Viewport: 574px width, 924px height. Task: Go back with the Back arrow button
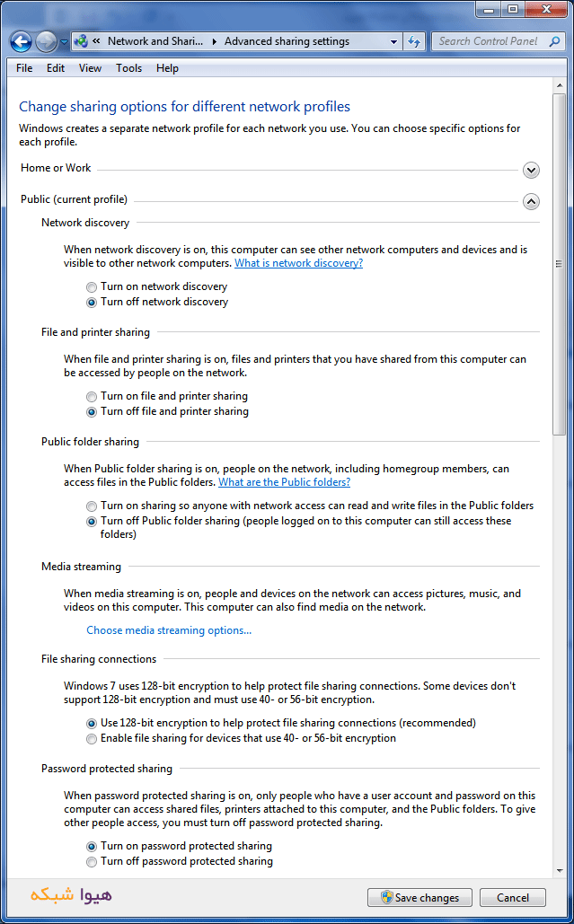tap(22, 42)
